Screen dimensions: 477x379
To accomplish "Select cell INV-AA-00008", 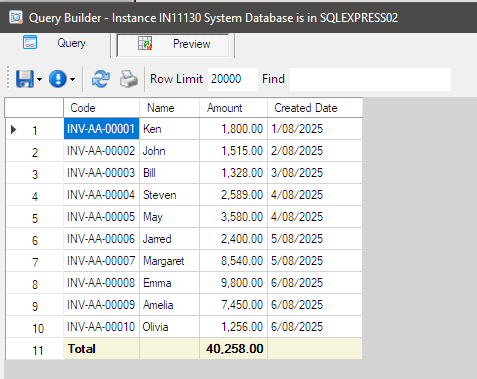I will click(x=101, y=283).
